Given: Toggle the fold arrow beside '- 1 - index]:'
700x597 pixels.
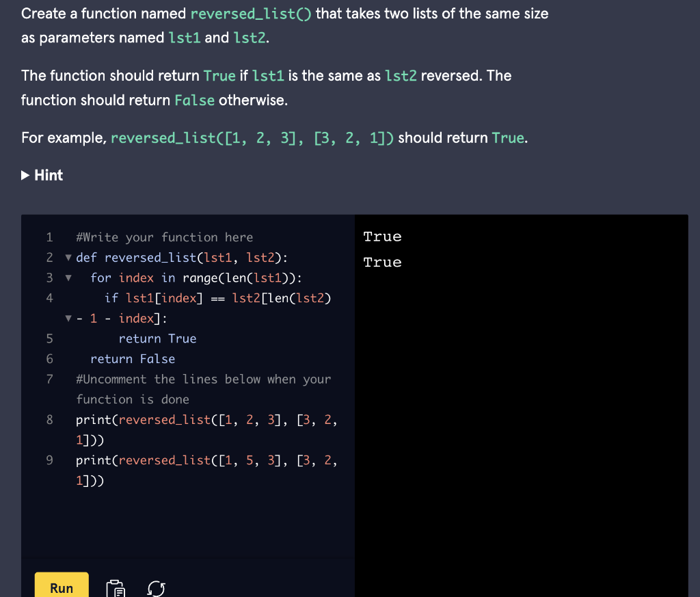Looking at the screenshot, I should click(x=68, y=319).
